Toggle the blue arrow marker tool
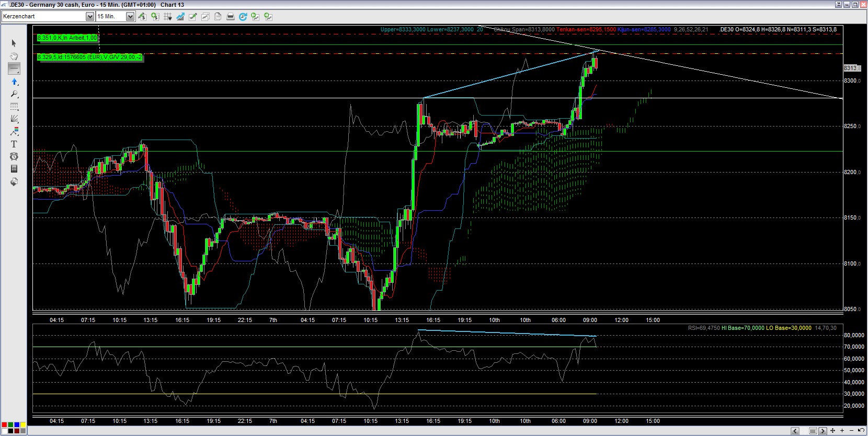The image size is (868, 436). (x=14, y=82)
